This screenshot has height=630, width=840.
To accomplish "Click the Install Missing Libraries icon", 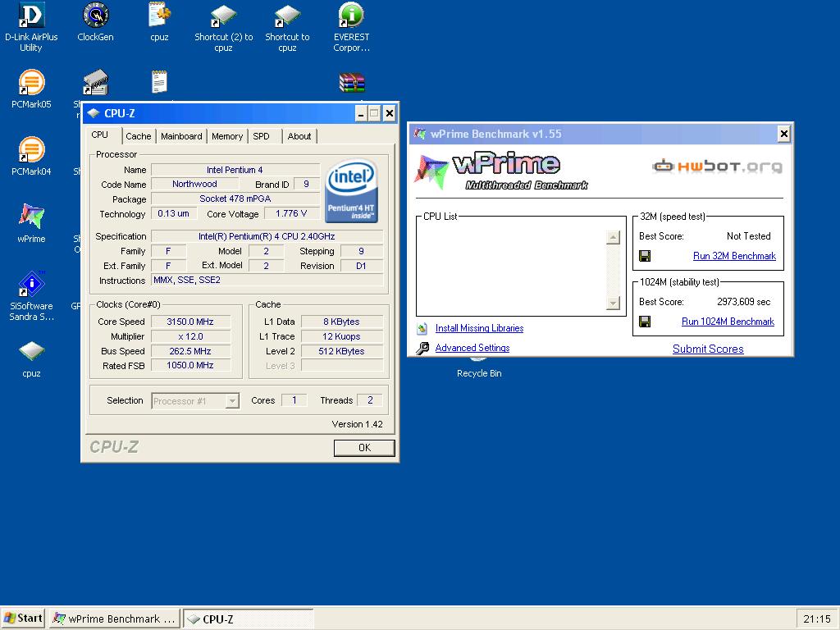I will click(x=422, y=328).
